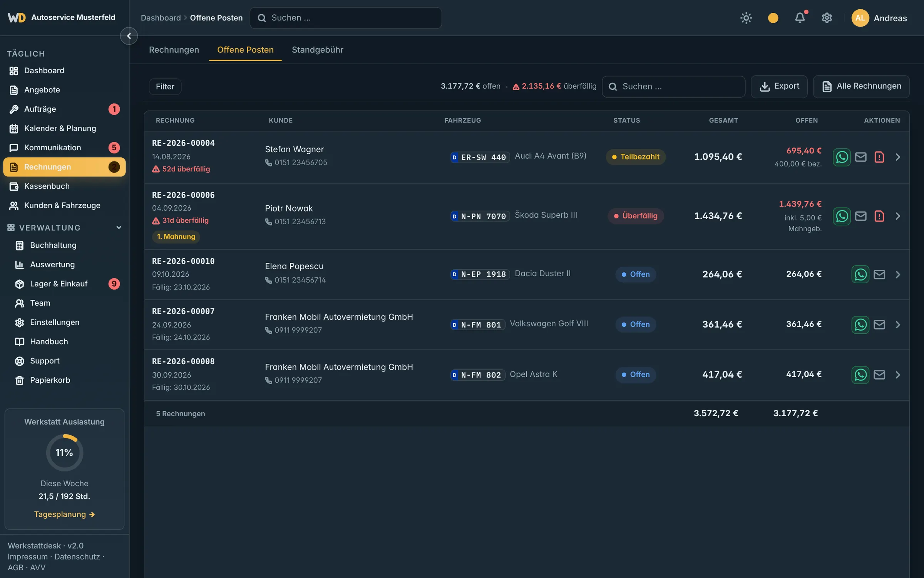Viewport: 924px width, 578px height.
Task: Email invoice RE-2026-00006 to Piotr Nowak
Action: (860, 216)
